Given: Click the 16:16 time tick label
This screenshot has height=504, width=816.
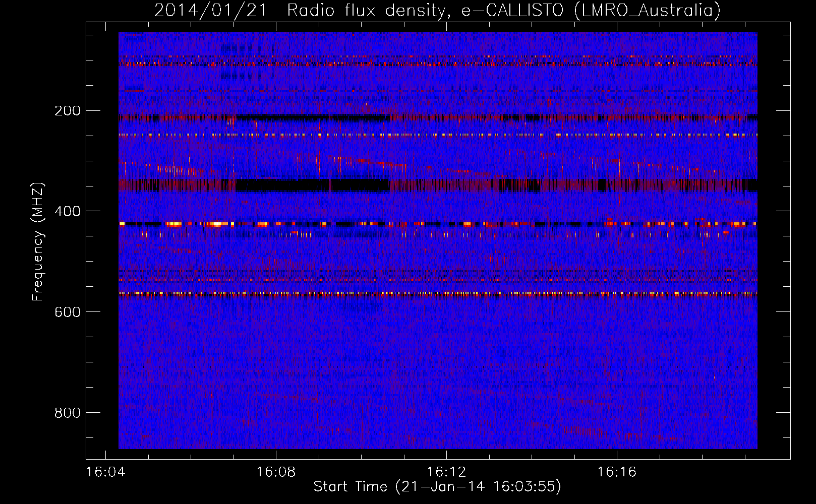Looking at the screenshot, I should point(617,472).
